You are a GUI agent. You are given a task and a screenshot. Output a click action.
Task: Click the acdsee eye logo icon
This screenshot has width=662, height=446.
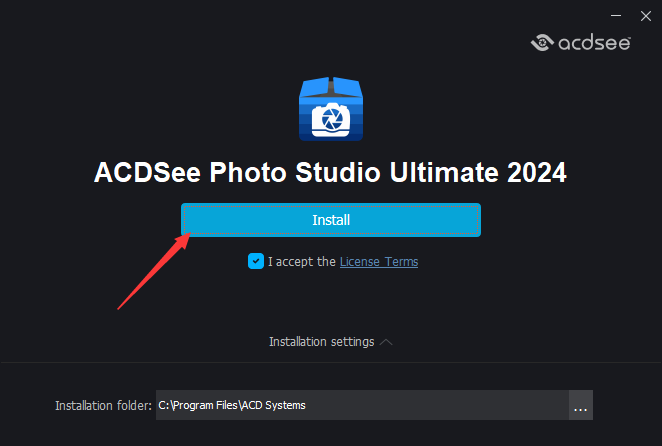point(542,42)
